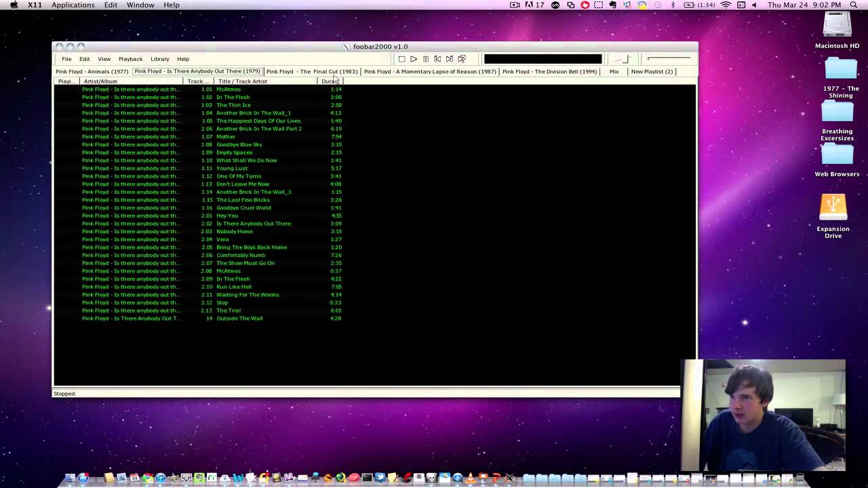
Task: Sort by Title / Track Artist column
Action: click(266, 81)
